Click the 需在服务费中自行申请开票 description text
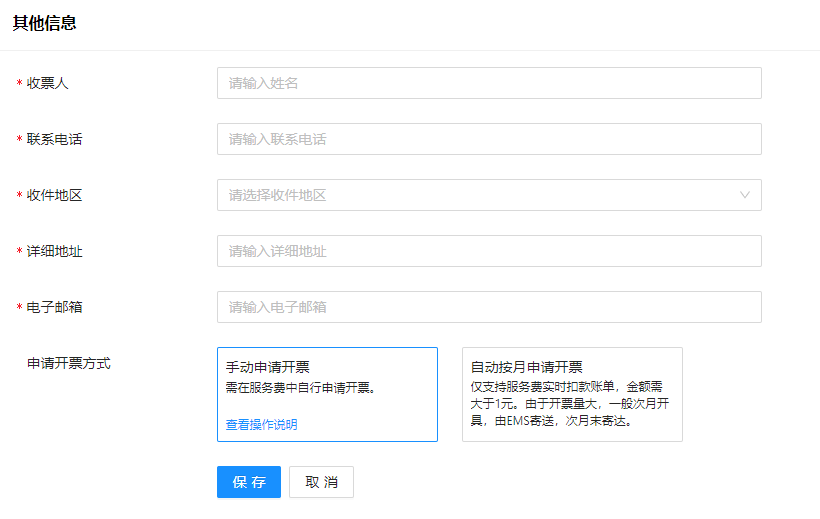 click(300, 388)
